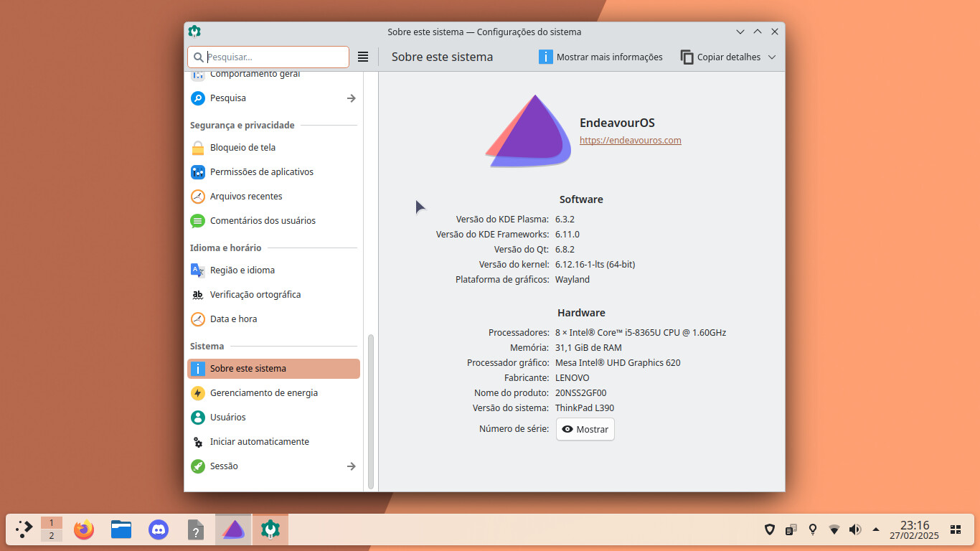Image resolution: width=980 pixels, height=551 pixels.
Task: Open Comentários dos usuários feedback icon
Action: coord(198,221)
